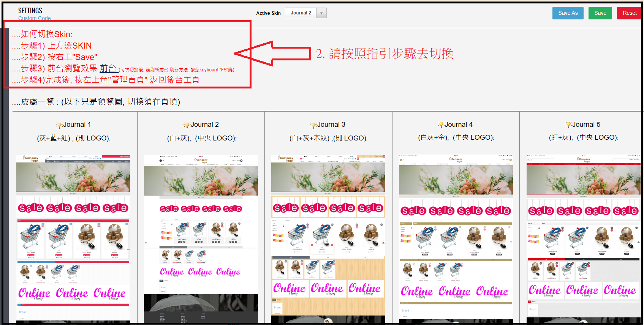The width and height of the screenshot is (644, 325).
Task: Click the lightbulb icon beside Journal 4
Action: [441, 125]
